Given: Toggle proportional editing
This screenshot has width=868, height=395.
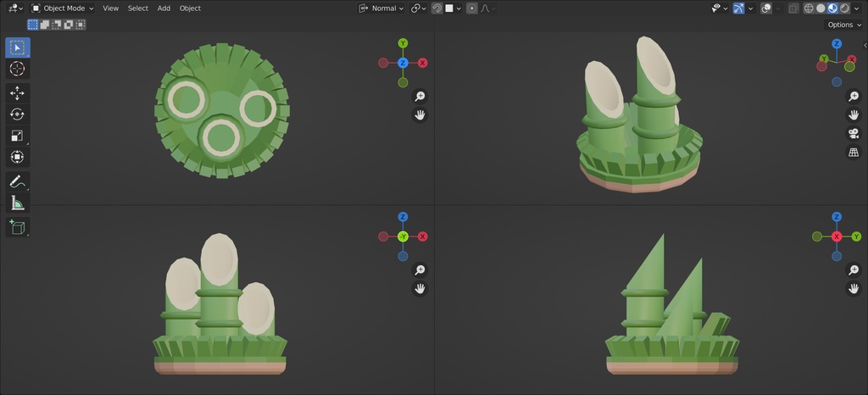Looking at the screenshot, I should [471, 8].
